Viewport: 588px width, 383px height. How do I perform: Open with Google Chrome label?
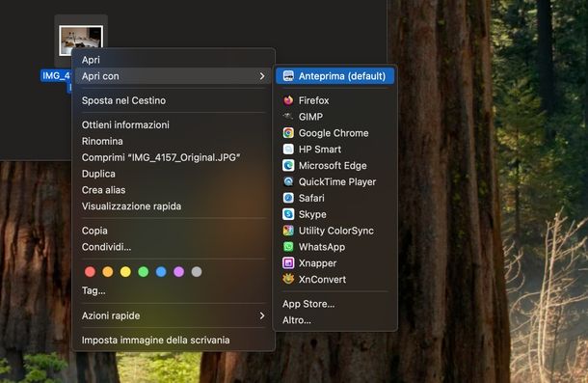click(334, 133)
